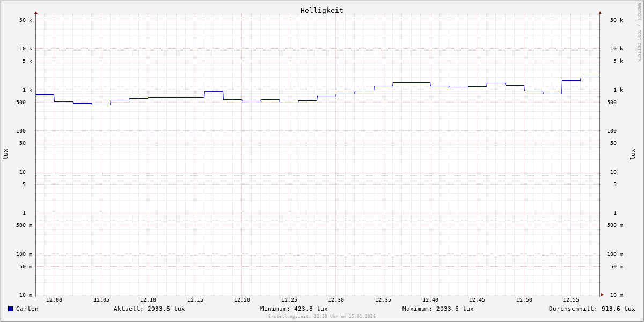Click the red arrowhead atop the left axis

pyautogui.click(x=36, y=12)
